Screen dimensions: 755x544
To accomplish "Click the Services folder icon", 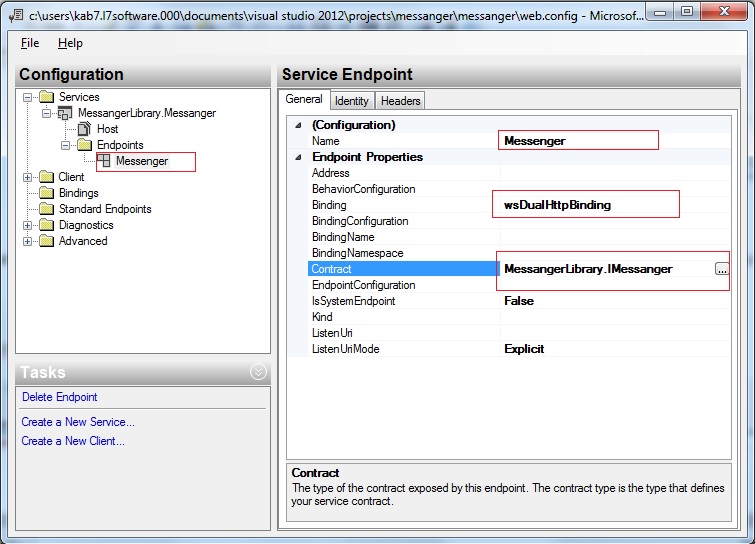I will point(46,97).
